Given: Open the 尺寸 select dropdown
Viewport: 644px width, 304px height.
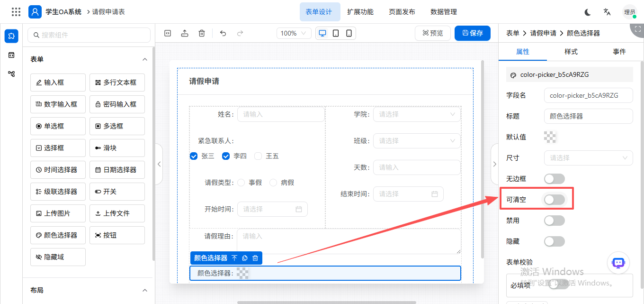Looking at the screenshot, I should pos(589,158).
